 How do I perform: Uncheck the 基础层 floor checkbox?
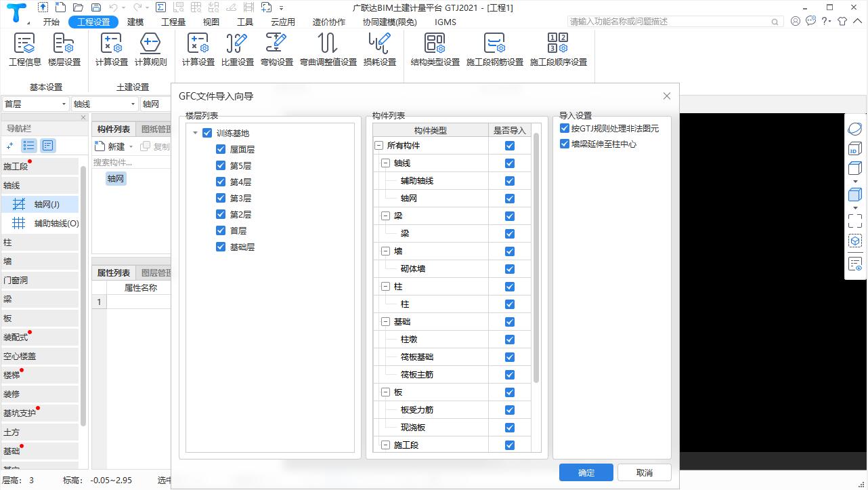tap(221, 247)
